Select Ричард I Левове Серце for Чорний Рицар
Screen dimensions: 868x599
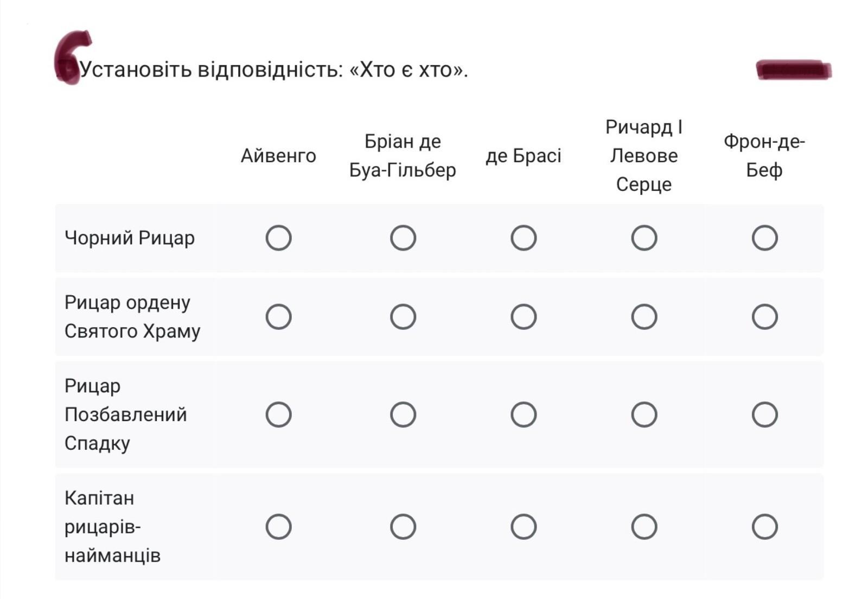tap(644, 238)
